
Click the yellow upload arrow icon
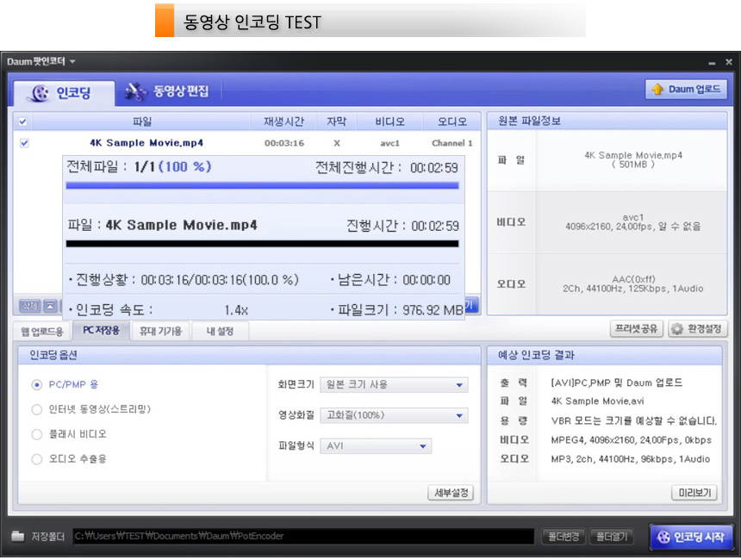[x=657, y=90]
